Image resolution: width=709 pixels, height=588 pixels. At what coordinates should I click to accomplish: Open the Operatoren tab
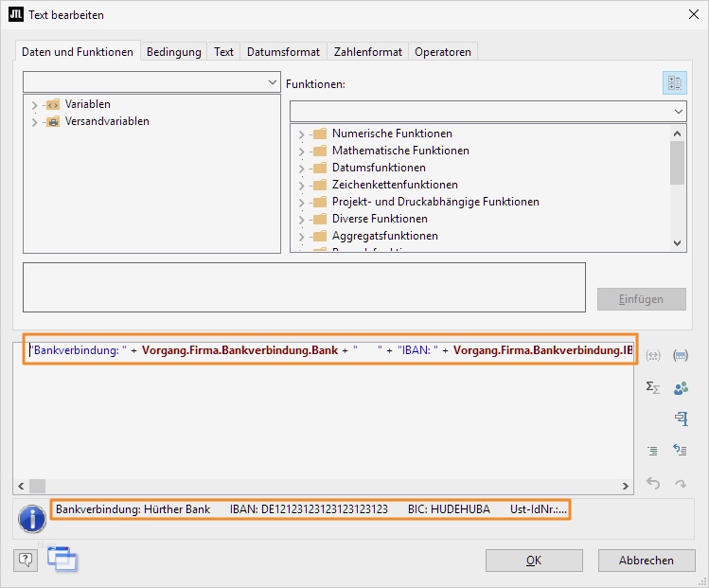(x=443, y=51)
